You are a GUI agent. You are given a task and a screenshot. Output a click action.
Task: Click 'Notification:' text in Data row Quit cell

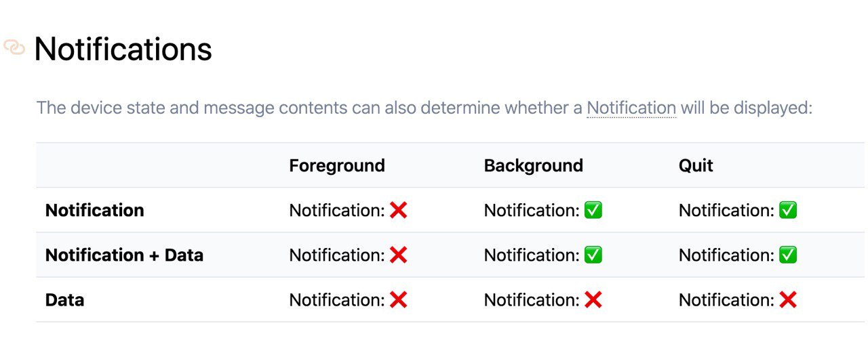coord(726,299)
